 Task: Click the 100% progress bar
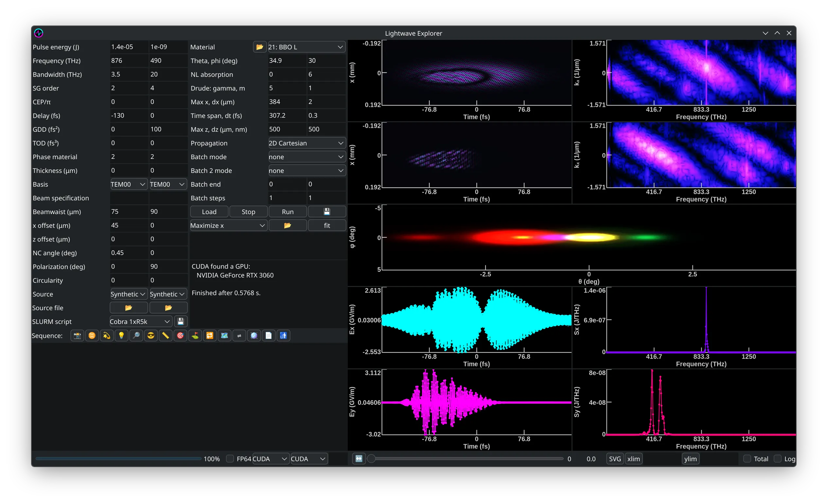[x=118, y=459]
